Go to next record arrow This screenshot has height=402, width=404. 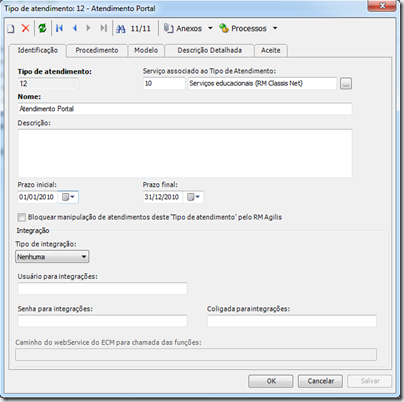coord(88,28)
